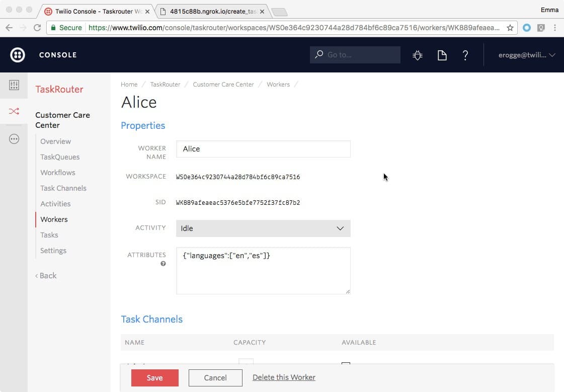Open the help question mark icon

coord(465,55)
